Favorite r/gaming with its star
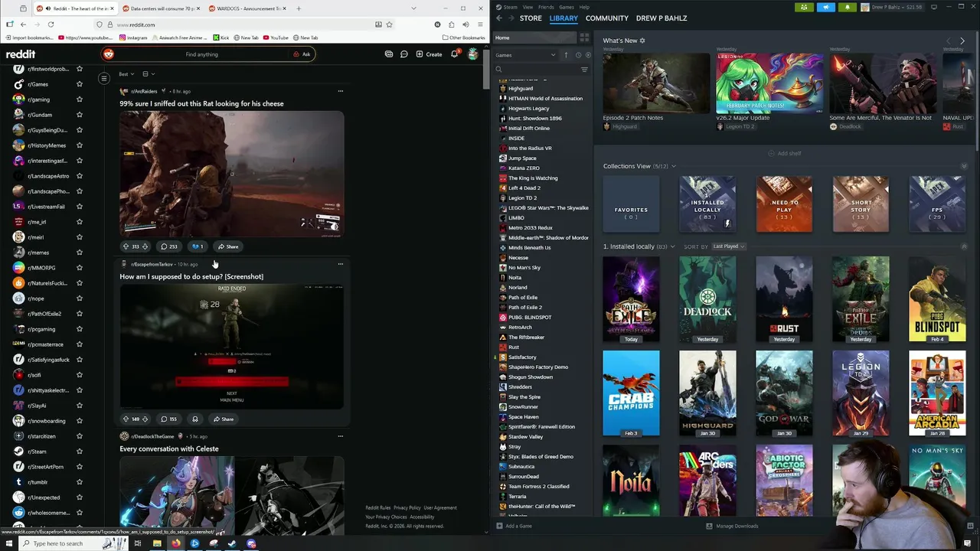980x551 pixels. point(79,99)
